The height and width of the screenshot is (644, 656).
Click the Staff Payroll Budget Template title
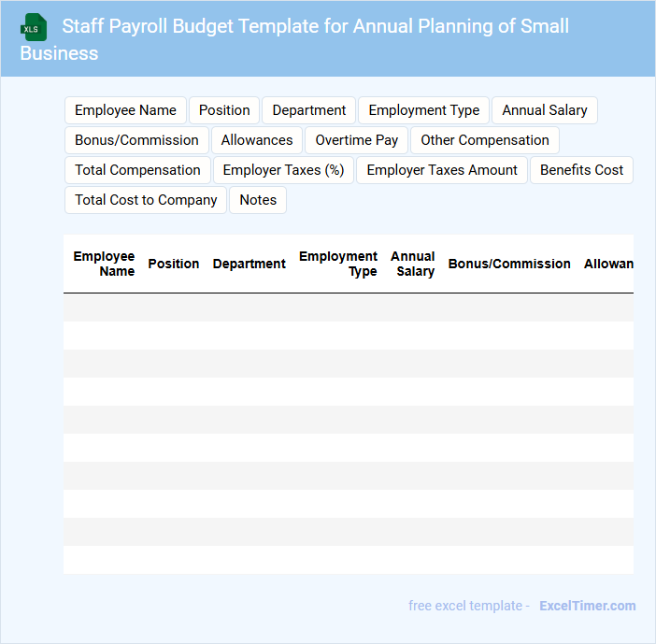point(294,39)
